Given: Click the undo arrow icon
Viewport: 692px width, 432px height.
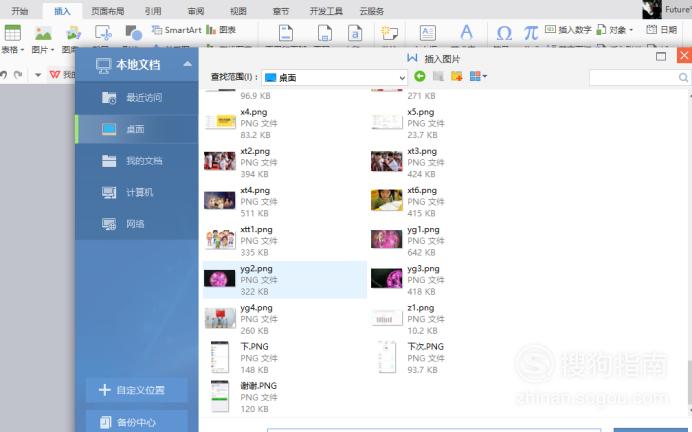Looking at the screenshot, I should pos(4,75).
